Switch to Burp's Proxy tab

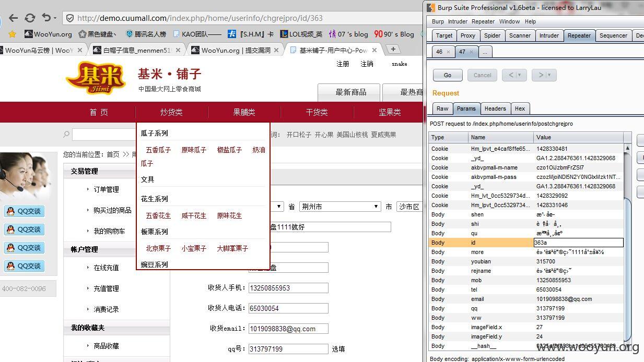click(x=467, y=35)
